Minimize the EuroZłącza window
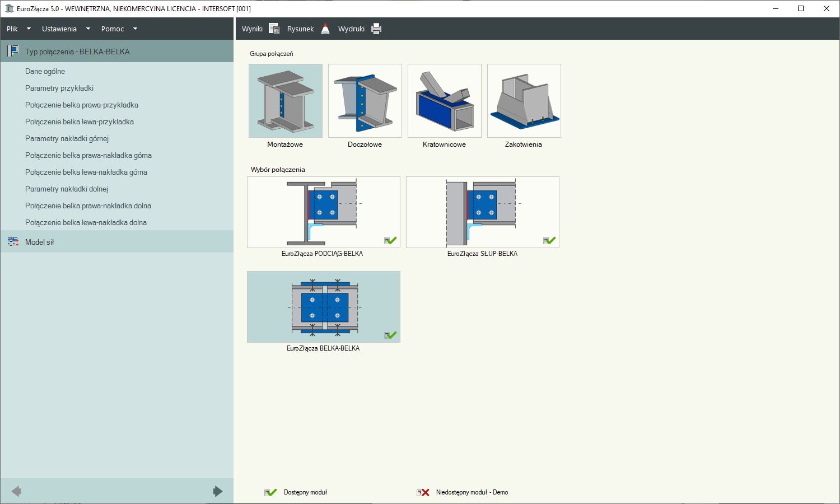Screen dimensions: 840x504 tap(776, 8)
